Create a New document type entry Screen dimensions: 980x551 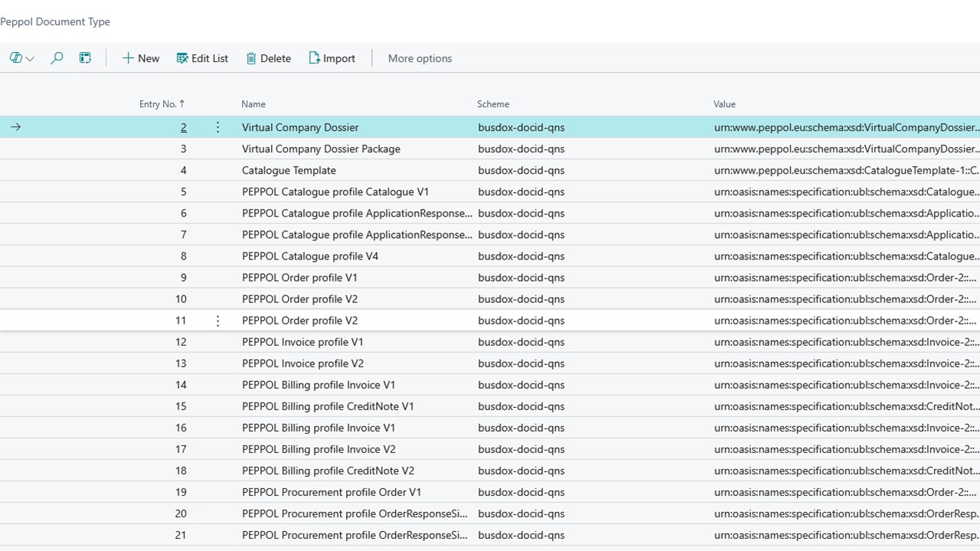click(141, 58)
